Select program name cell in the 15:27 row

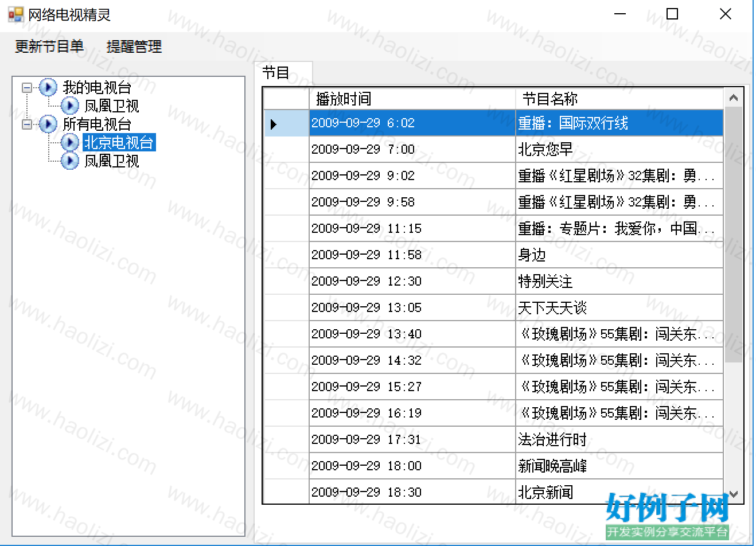coord(619,387)
